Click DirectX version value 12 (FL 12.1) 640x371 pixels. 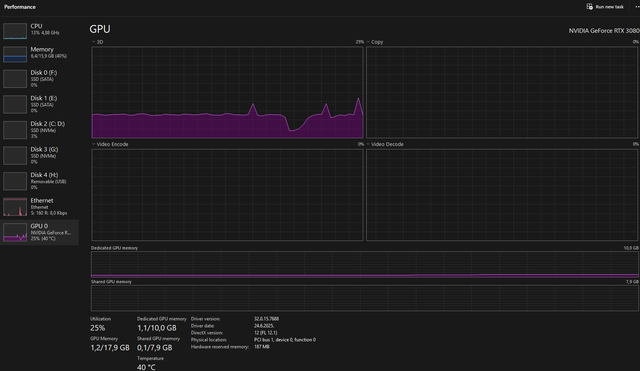[x=265, y=333]
